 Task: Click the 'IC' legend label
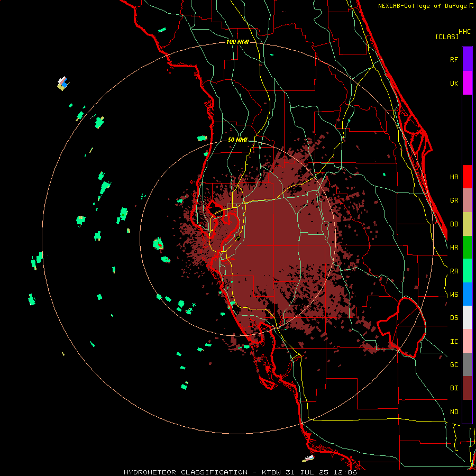tap(454, 342)
